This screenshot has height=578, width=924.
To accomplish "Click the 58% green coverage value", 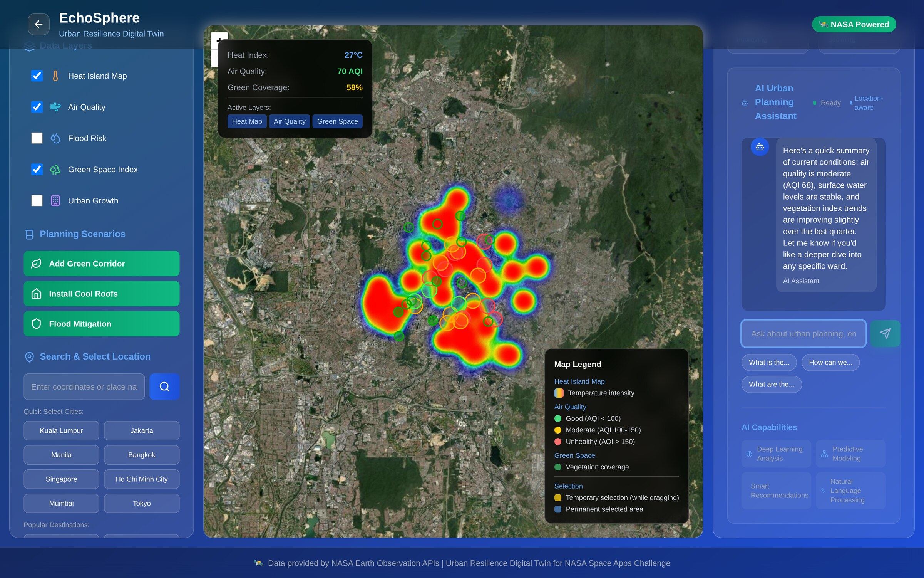I will pos(354,87).
